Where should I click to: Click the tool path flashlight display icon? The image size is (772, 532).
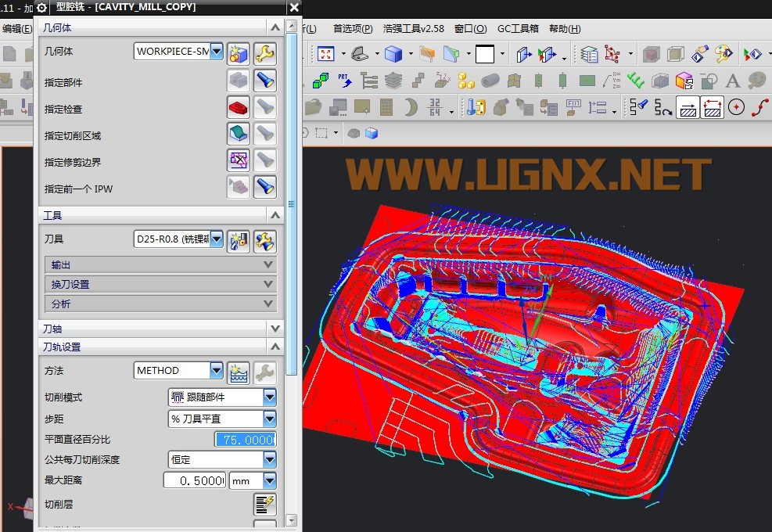(638, 107)
